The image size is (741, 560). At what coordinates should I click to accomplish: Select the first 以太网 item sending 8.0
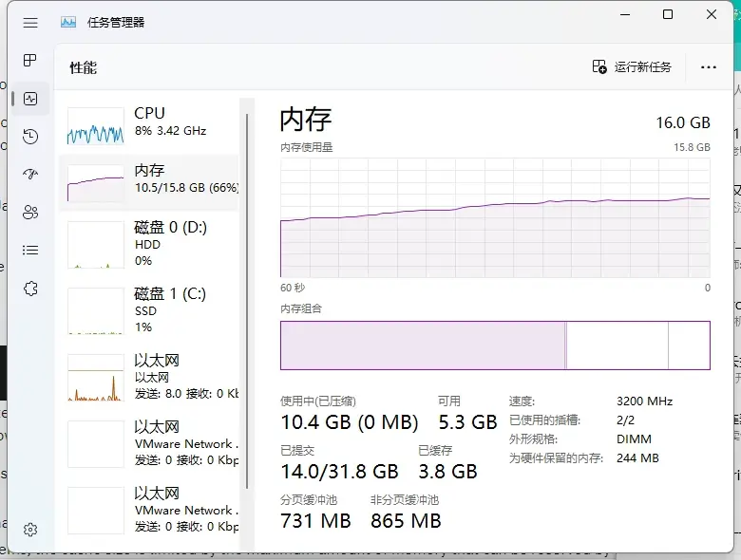[x=149, y=377]
